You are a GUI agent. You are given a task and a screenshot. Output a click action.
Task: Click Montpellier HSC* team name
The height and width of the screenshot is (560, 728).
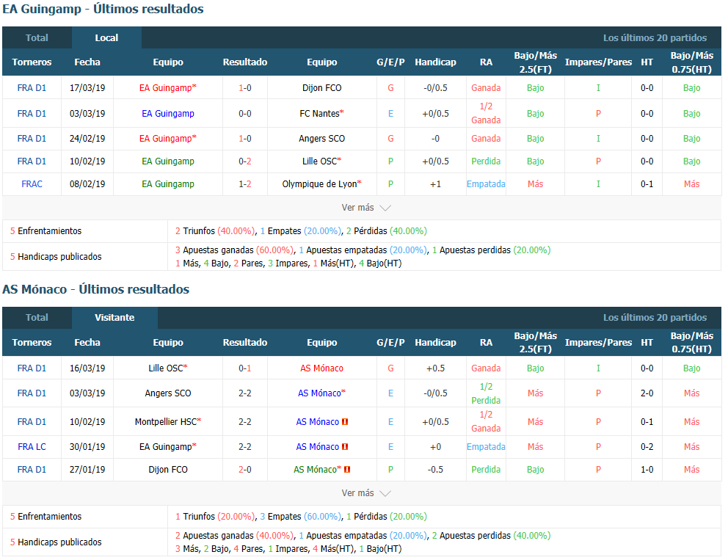point(167,421)
